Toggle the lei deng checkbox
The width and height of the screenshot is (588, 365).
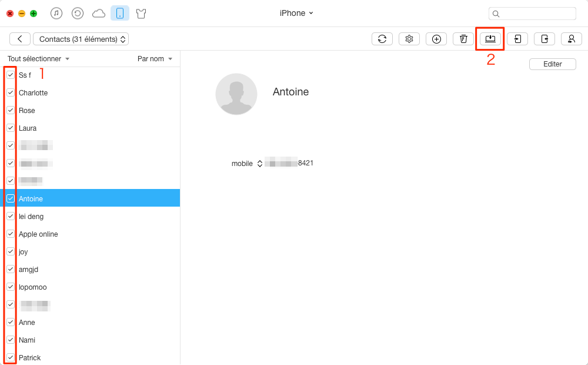(x=11, y=216)
